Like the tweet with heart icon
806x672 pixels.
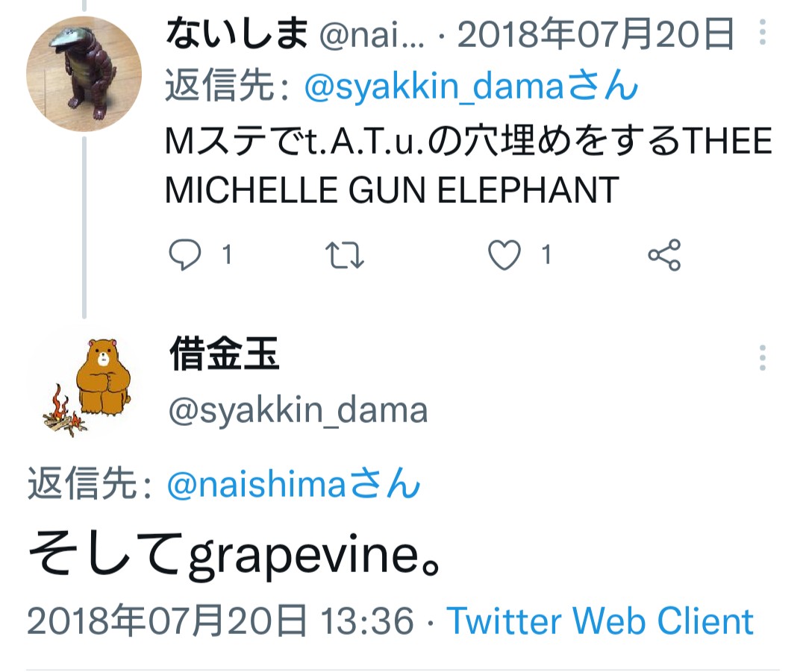(x=504, y=255)
